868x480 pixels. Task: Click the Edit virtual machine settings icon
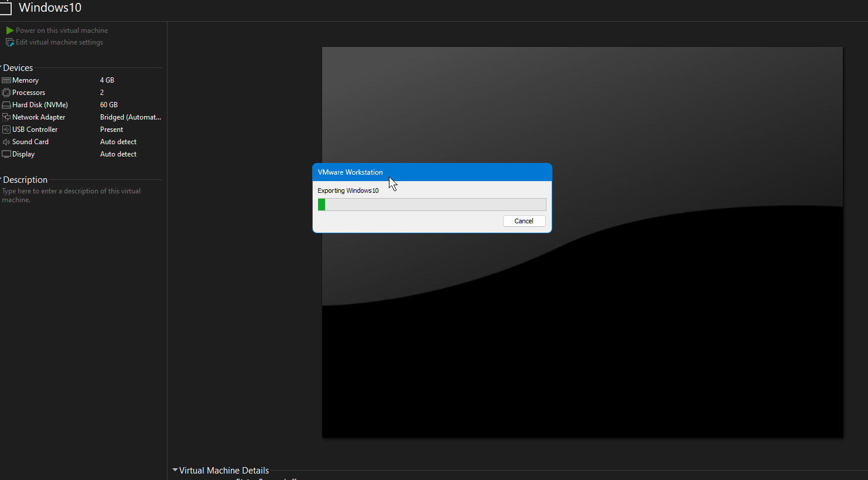9,42
